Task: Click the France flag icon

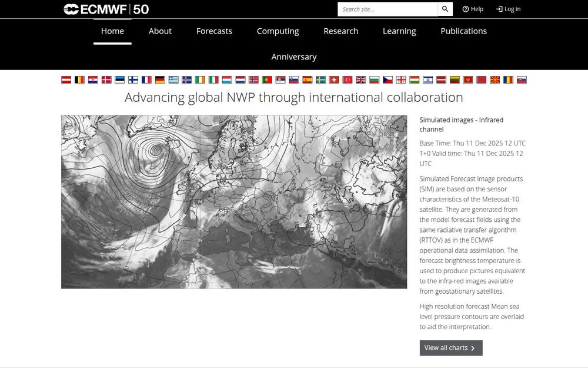Action: click(x=146, y=79)
